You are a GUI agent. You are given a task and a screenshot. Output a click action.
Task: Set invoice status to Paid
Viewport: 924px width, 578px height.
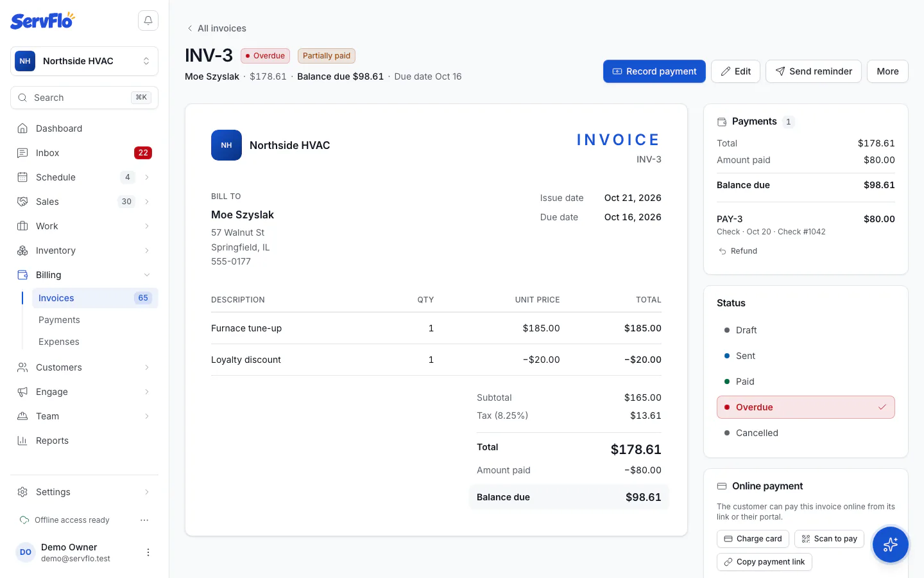(806, 381)
